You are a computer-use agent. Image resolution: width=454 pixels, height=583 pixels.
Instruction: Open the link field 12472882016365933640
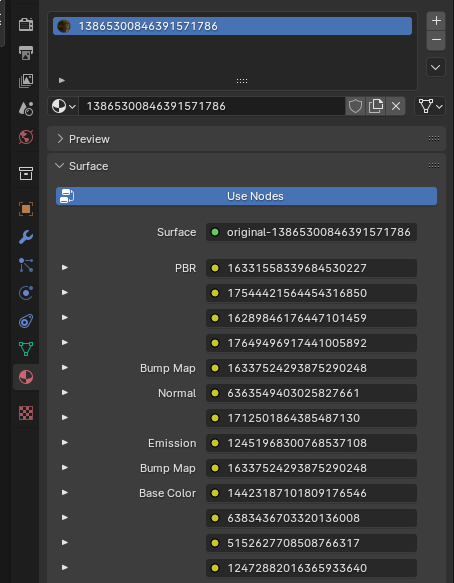(311, 568)
